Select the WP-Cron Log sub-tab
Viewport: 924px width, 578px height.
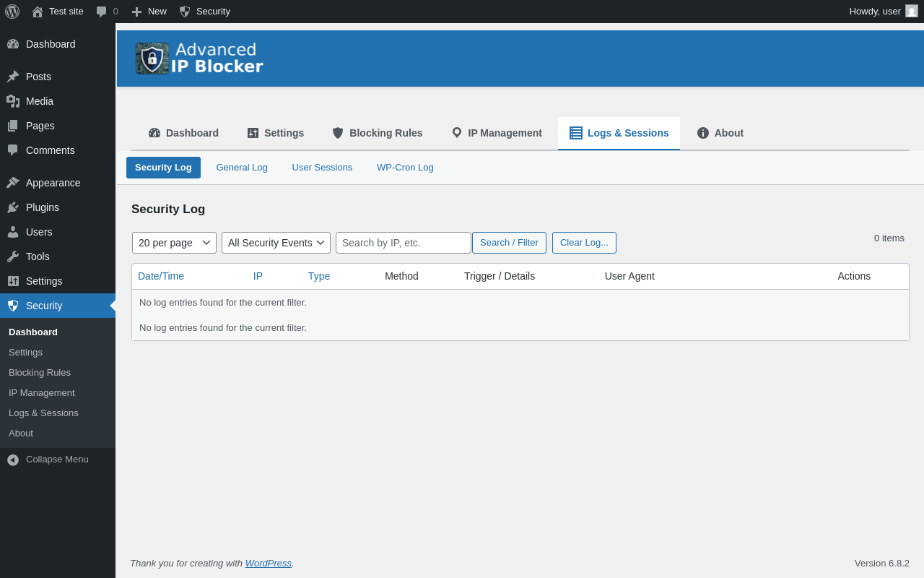(x=405, y=168)
